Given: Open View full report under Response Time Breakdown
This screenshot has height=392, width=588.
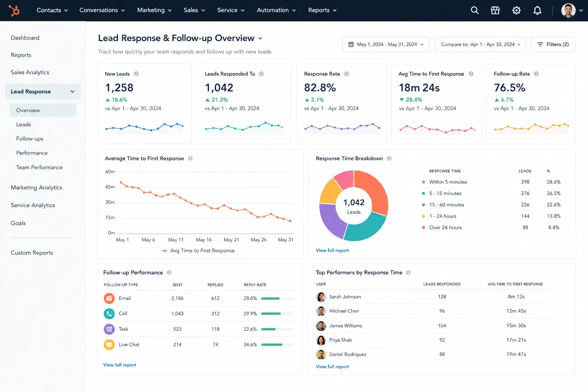Looking at the screenshot, I should (332, 250).
